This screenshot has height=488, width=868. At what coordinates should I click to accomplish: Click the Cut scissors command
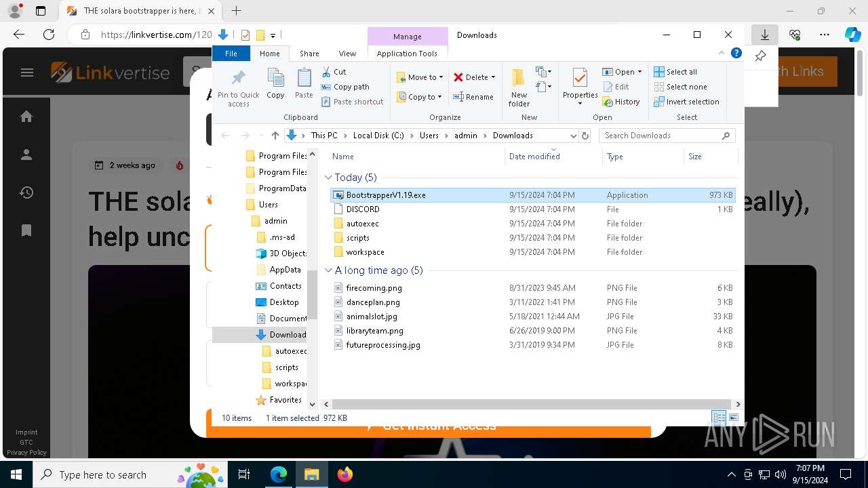pos(334,72)
